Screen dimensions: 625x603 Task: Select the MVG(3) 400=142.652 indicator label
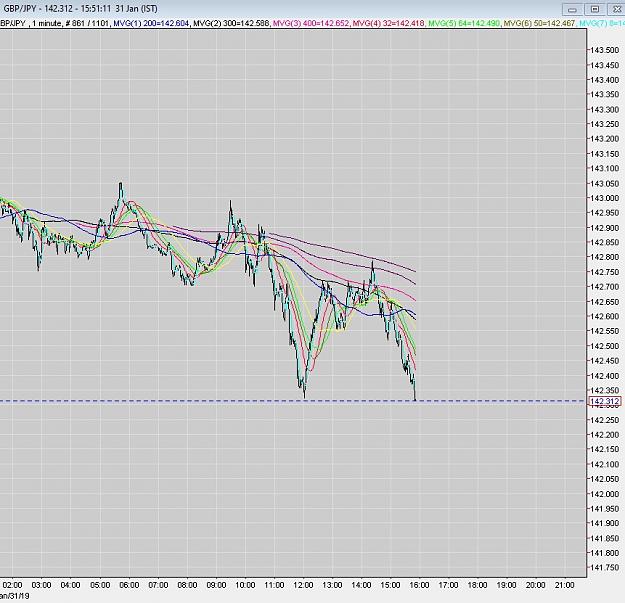coord(311,24)
